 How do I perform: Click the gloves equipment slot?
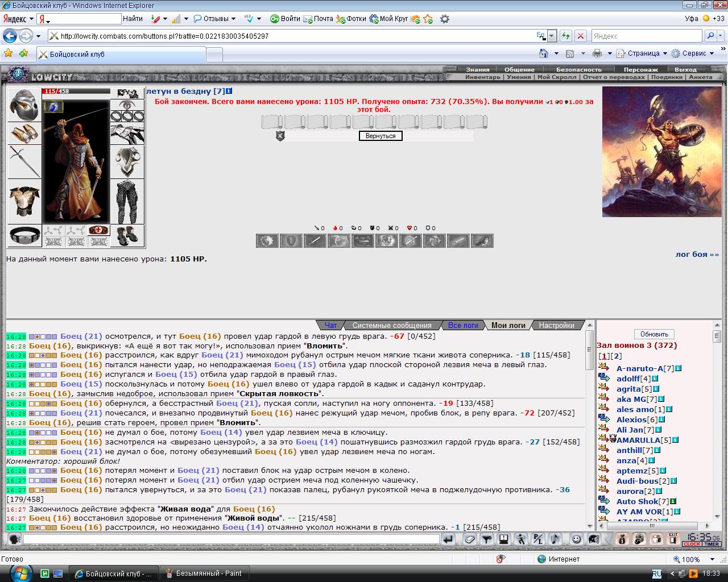tap(127, 134)
